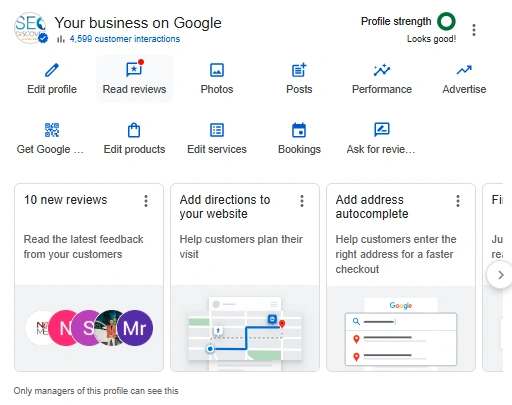Open Edit products shopping bag icon
This screenshot has width=512, height=405.
[134, 130]
